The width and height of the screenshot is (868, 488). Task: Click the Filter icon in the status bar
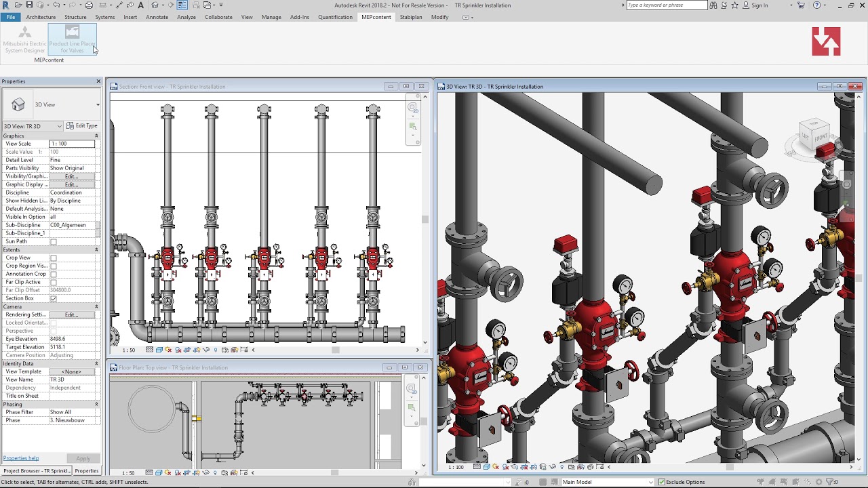[830, 482]
